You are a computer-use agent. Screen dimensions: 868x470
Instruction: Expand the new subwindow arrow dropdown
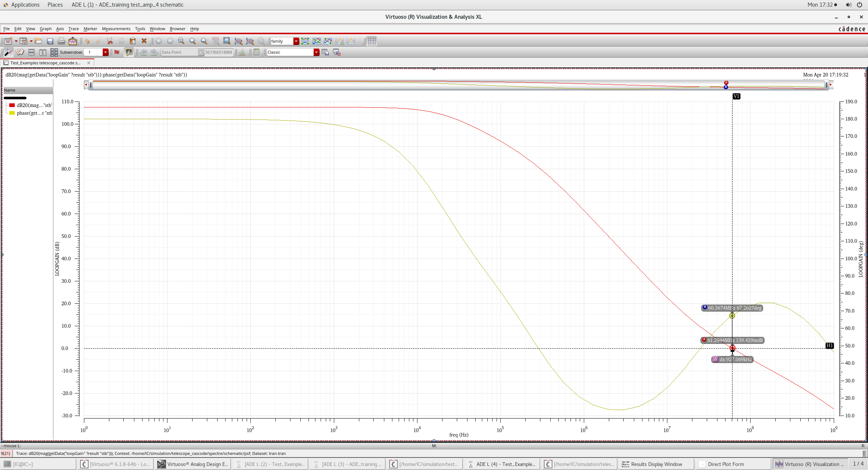coord(31,41)
